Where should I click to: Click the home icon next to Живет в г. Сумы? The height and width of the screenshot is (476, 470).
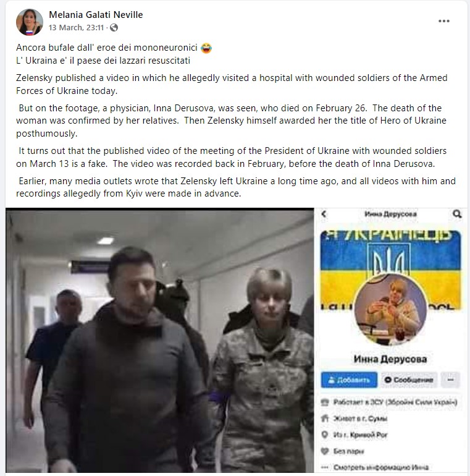tap(325, 419)
